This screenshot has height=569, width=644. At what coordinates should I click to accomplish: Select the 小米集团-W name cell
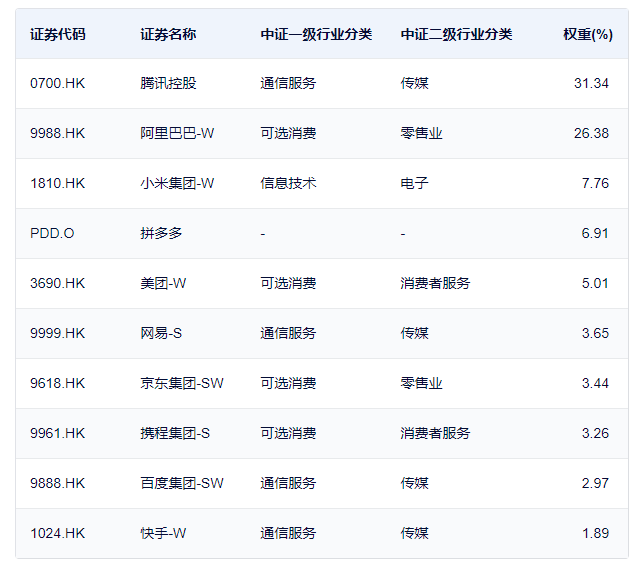click(x=177, y=183)
